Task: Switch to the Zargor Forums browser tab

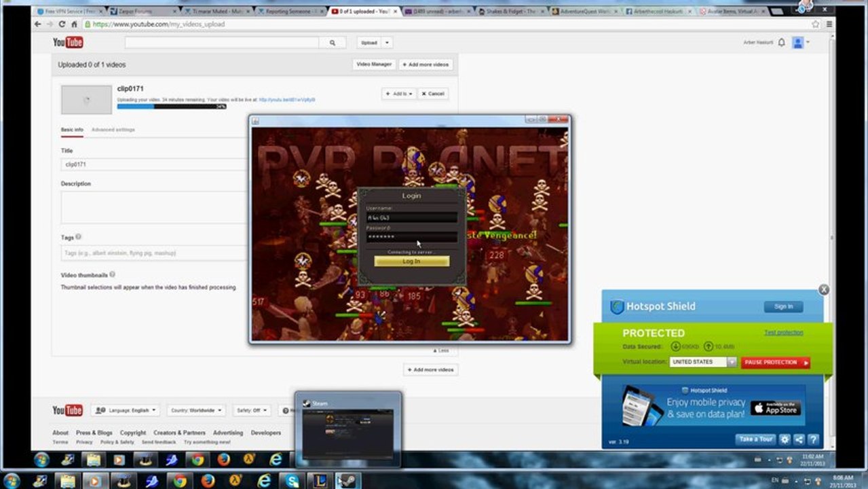Action: point(142,12)
